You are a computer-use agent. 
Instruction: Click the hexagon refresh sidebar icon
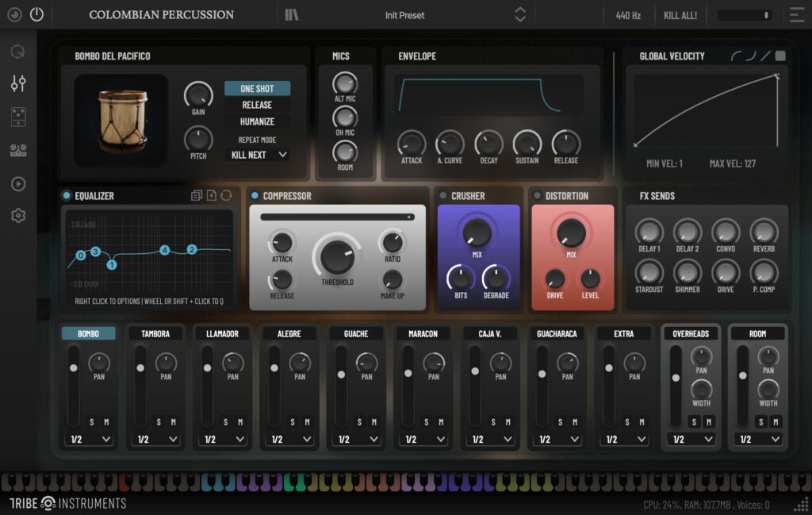pos(18,52)
